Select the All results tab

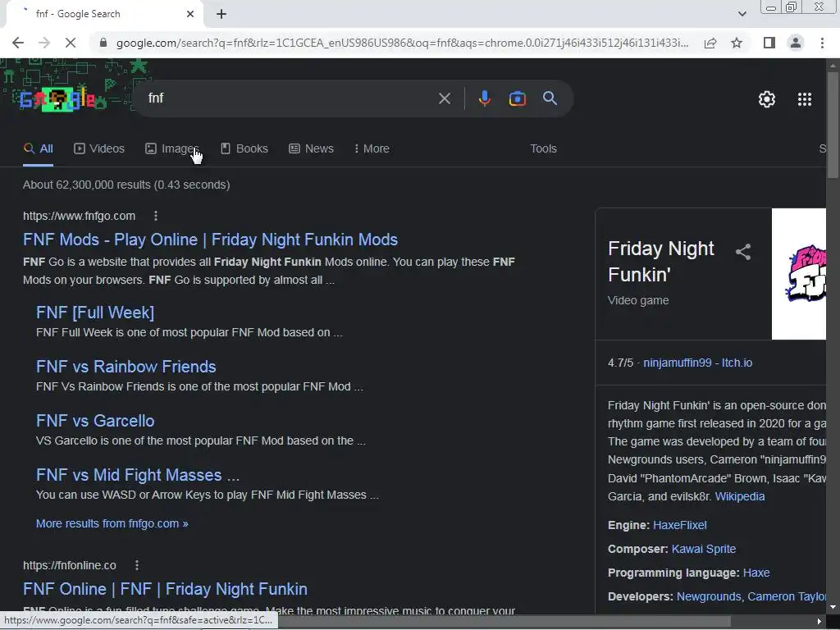point(38,149)
